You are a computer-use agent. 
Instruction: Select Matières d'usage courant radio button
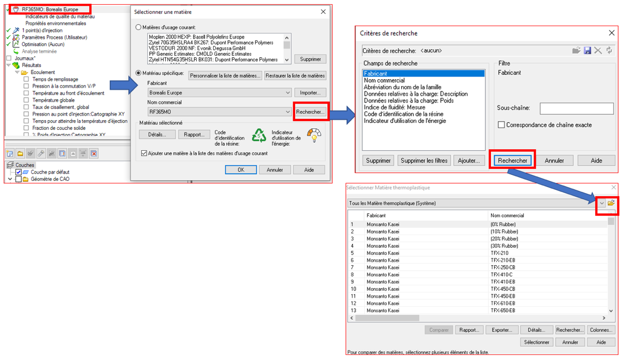tap(139, 27)
